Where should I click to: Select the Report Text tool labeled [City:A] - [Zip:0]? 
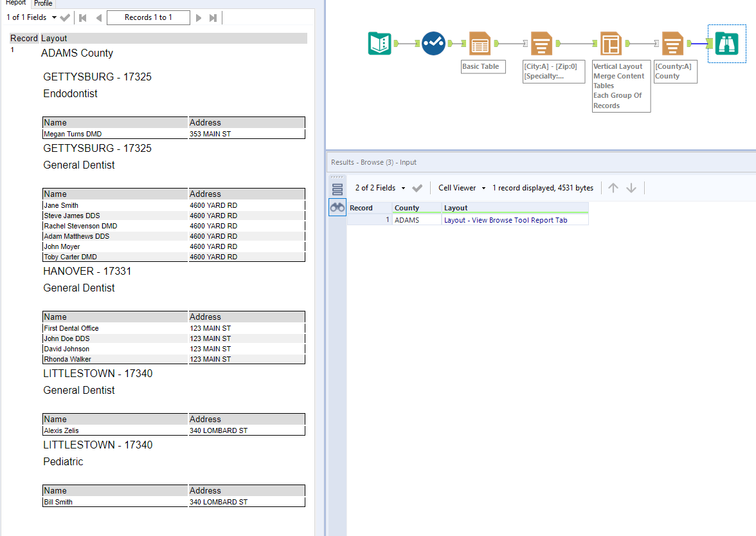pos(542,43)
